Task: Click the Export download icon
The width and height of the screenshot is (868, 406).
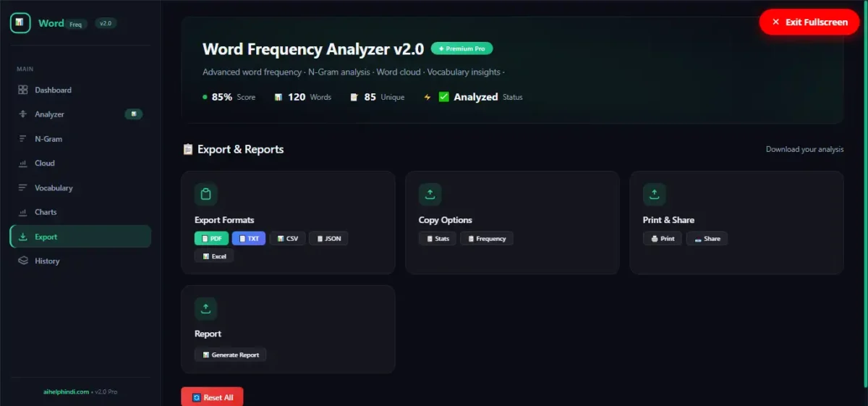Action: click(x=22, y=237)
